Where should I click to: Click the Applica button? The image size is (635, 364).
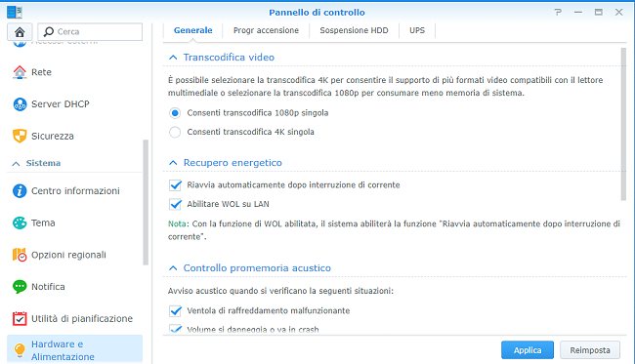coord(528,350)
